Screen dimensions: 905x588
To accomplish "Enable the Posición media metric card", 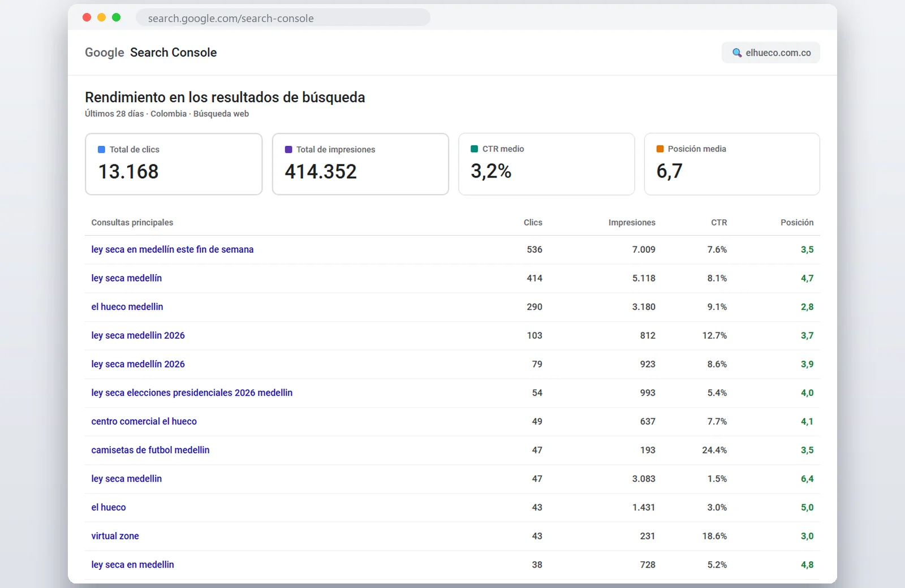I will pos(732,164).
